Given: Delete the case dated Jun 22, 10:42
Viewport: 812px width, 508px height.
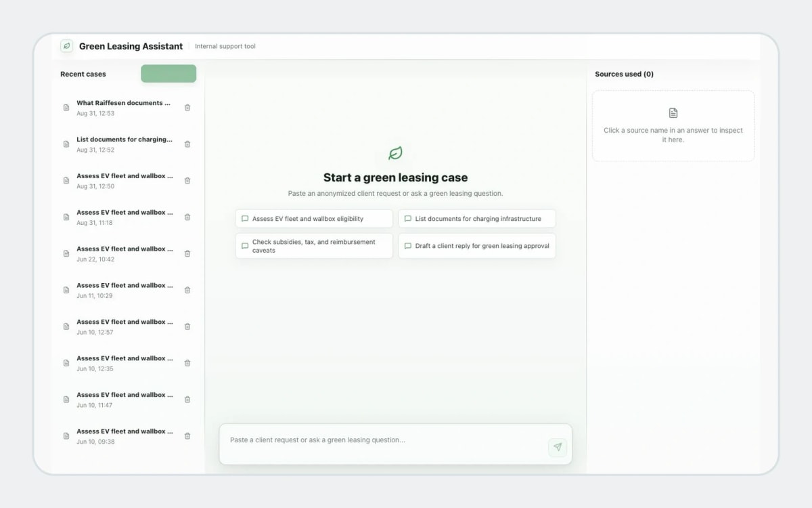Looking at the screenshot, I should pyautogui.click(x=187, y=254).
